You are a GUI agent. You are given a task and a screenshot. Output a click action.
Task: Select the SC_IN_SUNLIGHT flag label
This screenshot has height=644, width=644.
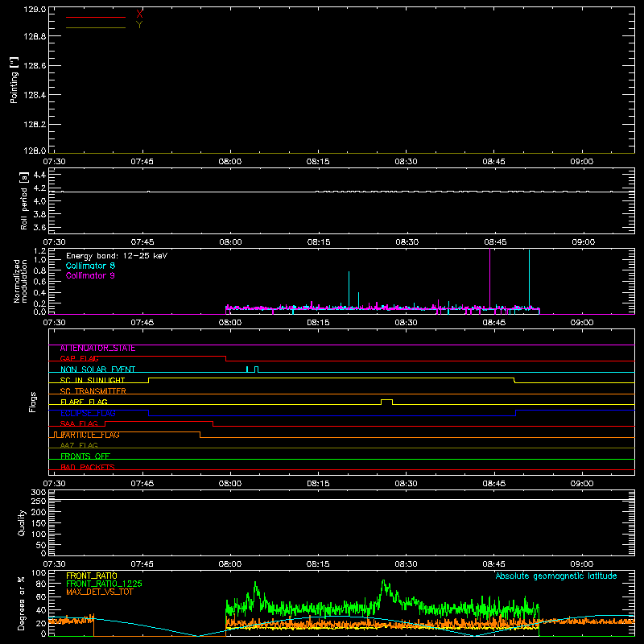click(93, 380)
